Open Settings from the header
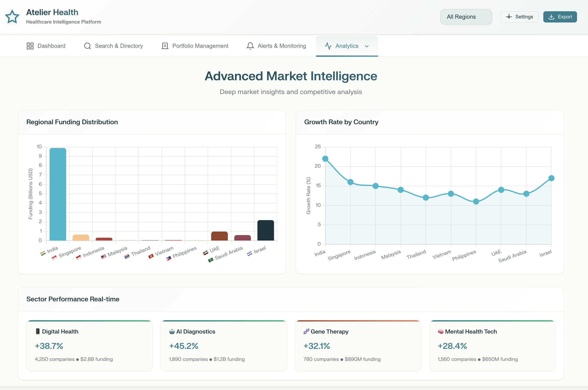588x390 pixels. point(519,17)
